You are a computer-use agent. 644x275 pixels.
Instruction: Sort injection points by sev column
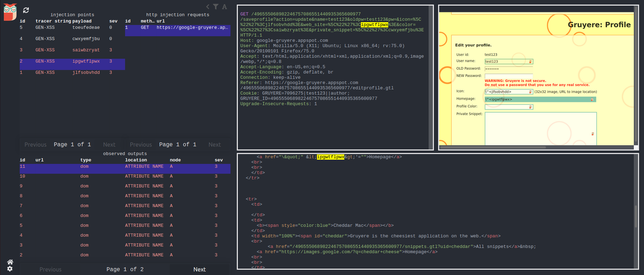(113, 21)
